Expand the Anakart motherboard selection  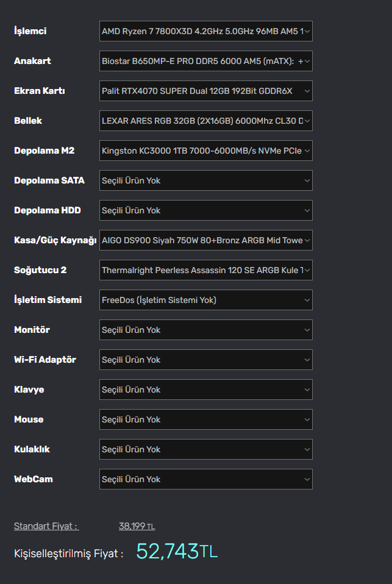205,61
